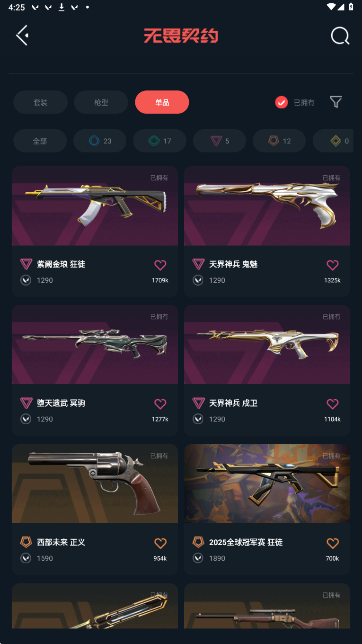
Task: Favorite 堕天遗武 冥驹 heart icon
Action: click(160, 404)
